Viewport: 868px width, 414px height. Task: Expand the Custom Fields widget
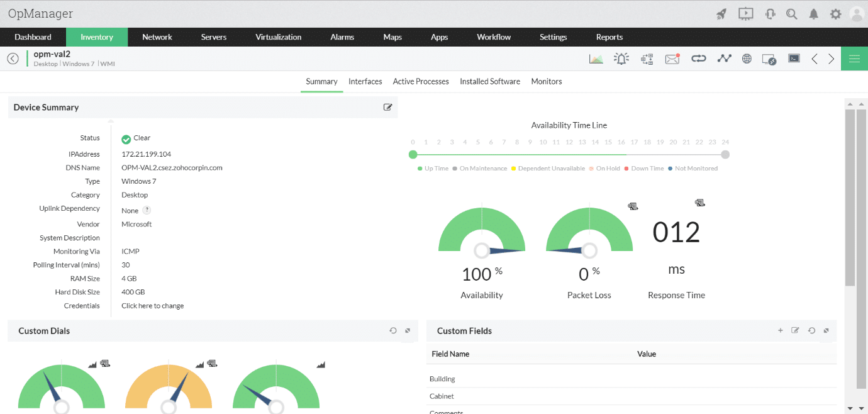pyautogui.click(x=826, y=330)
